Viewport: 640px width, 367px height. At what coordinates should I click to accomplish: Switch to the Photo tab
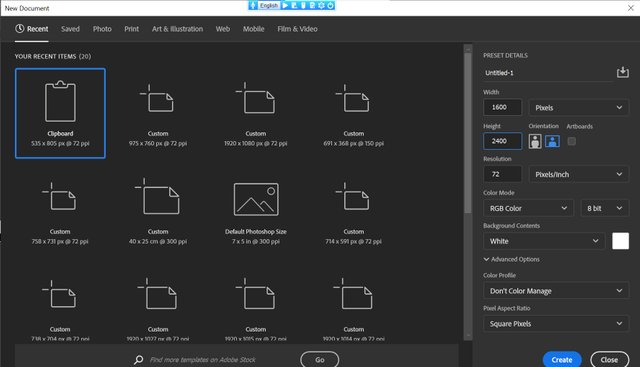click(x=102, y=29)
